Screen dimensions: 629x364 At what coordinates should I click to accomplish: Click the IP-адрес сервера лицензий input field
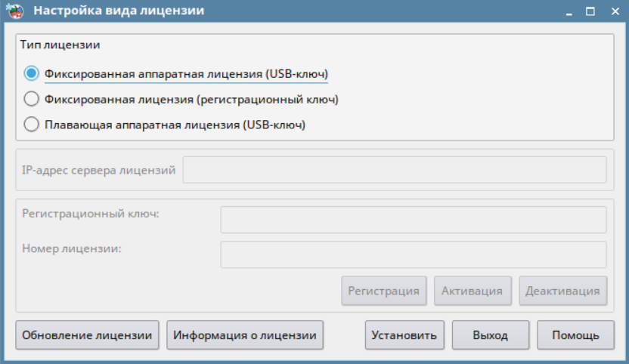tap(394, 170)
